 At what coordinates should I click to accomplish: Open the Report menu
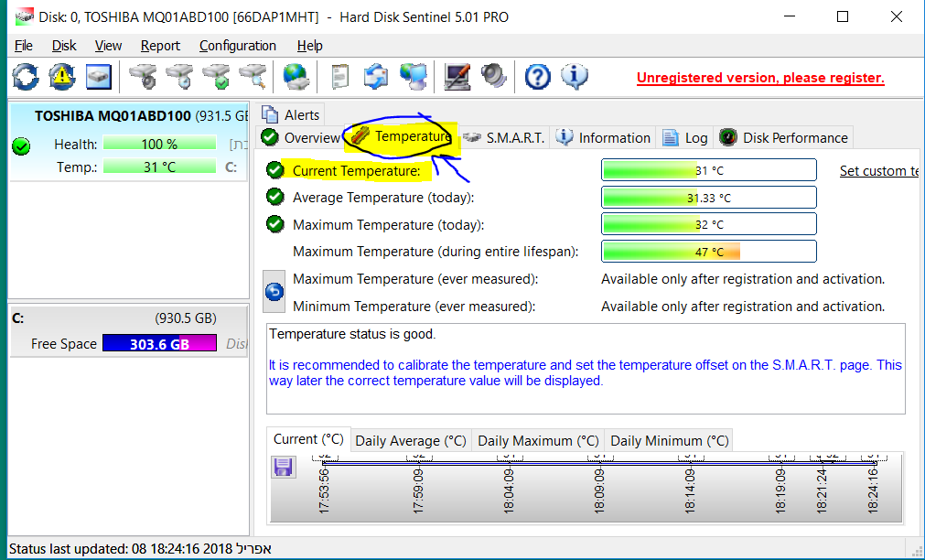click(x=160, y=46)
